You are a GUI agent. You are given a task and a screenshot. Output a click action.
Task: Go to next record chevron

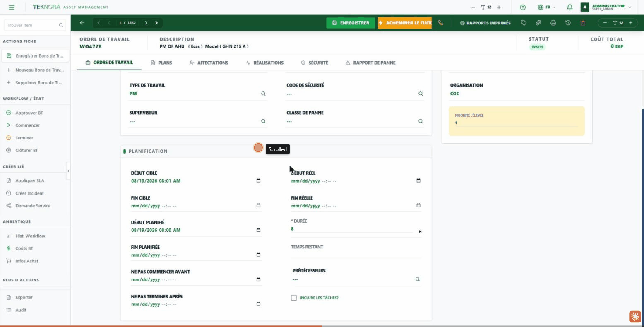[x=146, y=23]
